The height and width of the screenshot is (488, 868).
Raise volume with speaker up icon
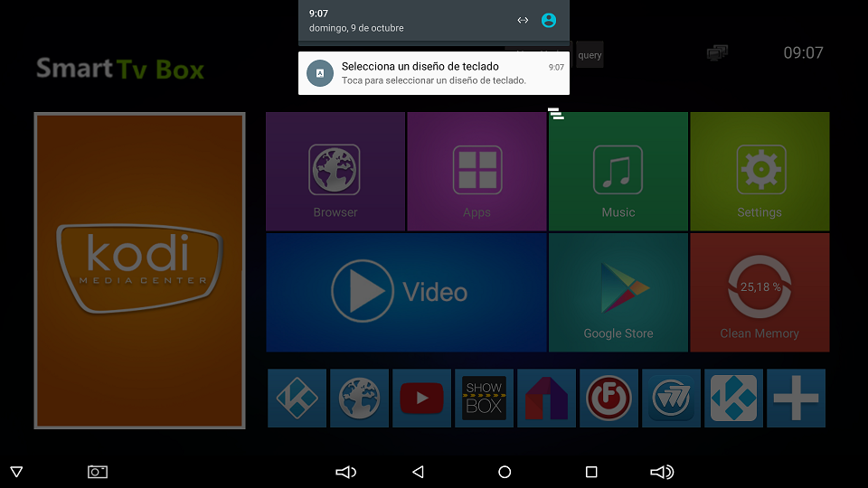(662, 472)
